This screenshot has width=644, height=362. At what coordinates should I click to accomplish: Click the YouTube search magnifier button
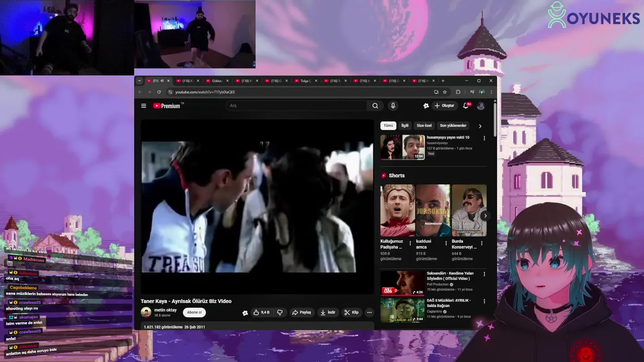375,106
